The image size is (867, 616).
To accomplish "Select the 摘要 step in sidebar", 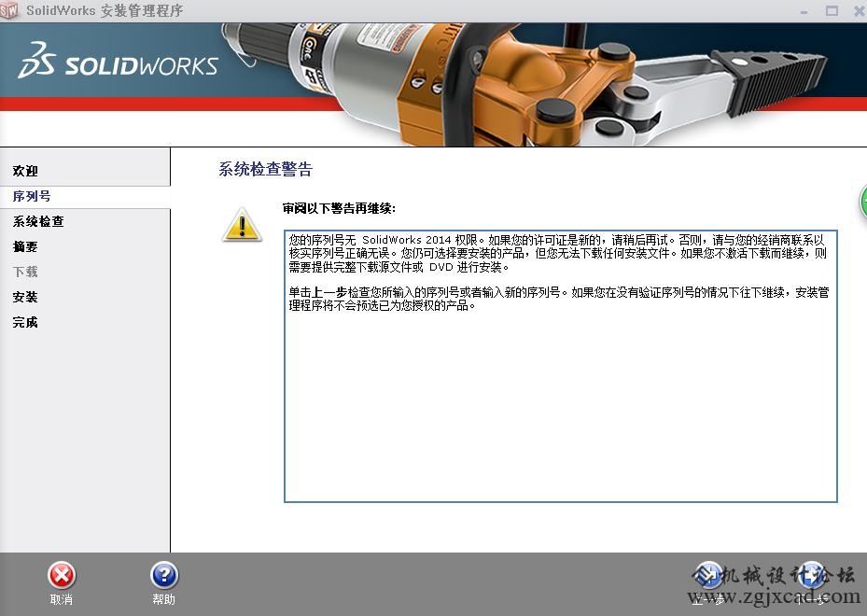I will pyautogui.click(x=25, y=246).
